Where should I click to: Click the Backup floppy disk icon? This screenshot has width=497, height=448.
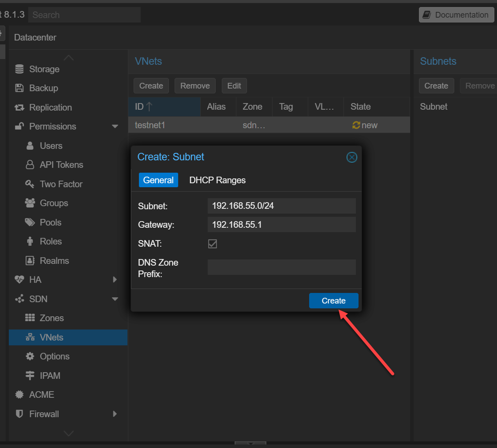[x=19, y=88]
